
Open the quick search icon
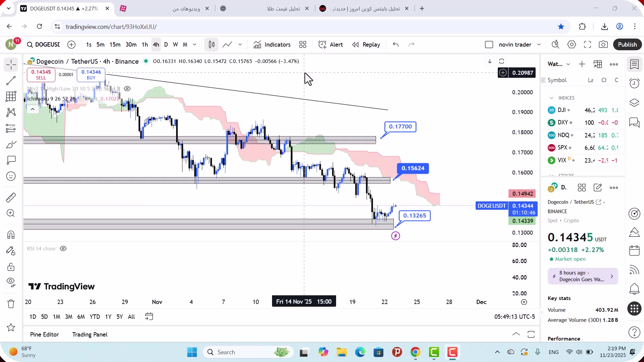coord(555,45)
